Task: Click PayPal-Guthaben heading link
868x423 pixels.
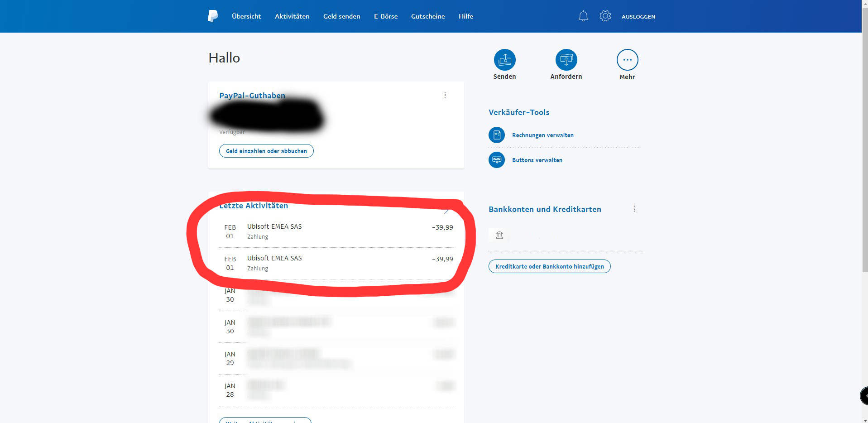Action: [252, 96]
